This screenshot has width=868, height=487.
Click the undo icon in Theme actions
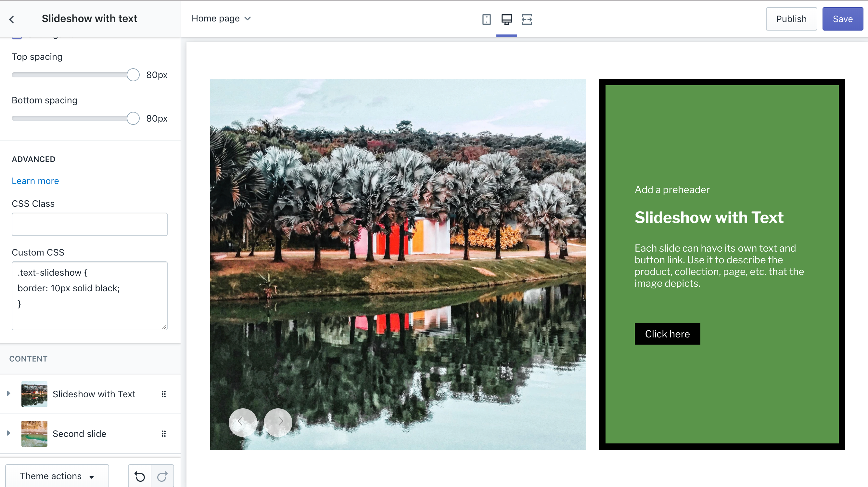click(139, 476)
